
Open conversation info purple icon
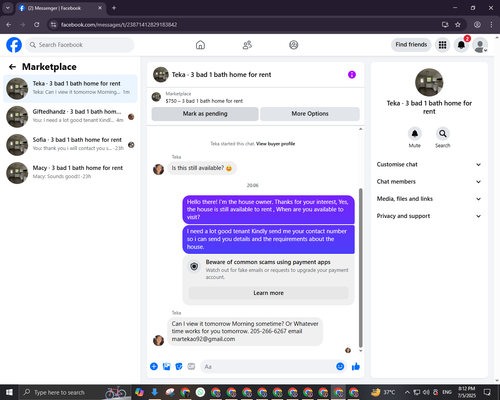click(352, 75)
